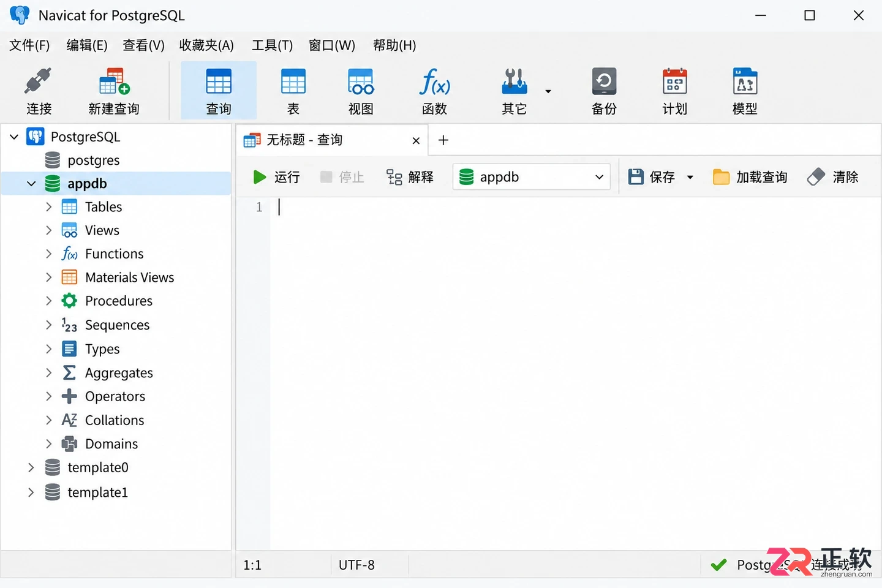The height and width of the screenshot is (588, 882).
Task: Expand the Domains node
Action: (x=48, y=443)
